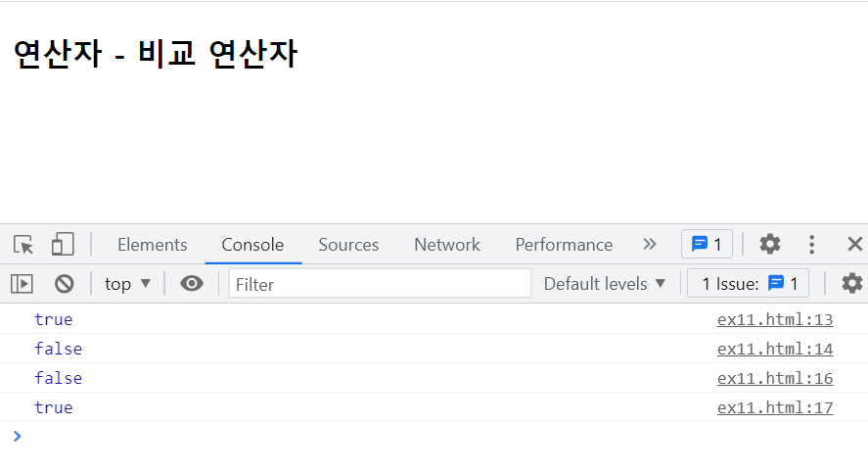868x471 pixels.
Task: Open the Performance tab
Action: 564,245
